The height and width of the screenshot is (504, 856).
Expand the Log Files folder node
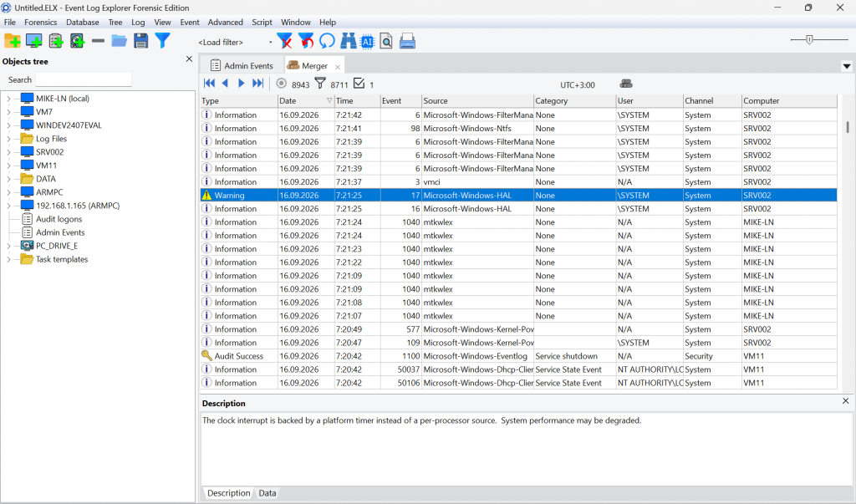coord(8,139)
